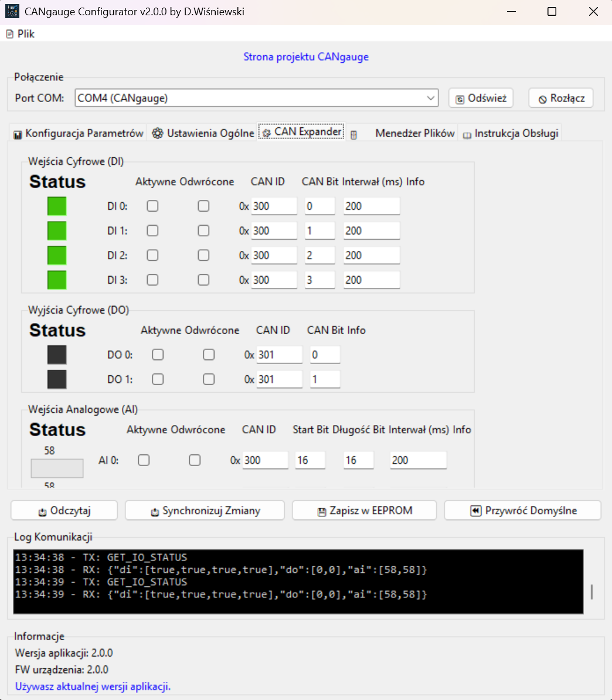This screenshot has width=612, height=700.
Task: Click the 13:34:38 RX log line
Action: coord(221,570)
